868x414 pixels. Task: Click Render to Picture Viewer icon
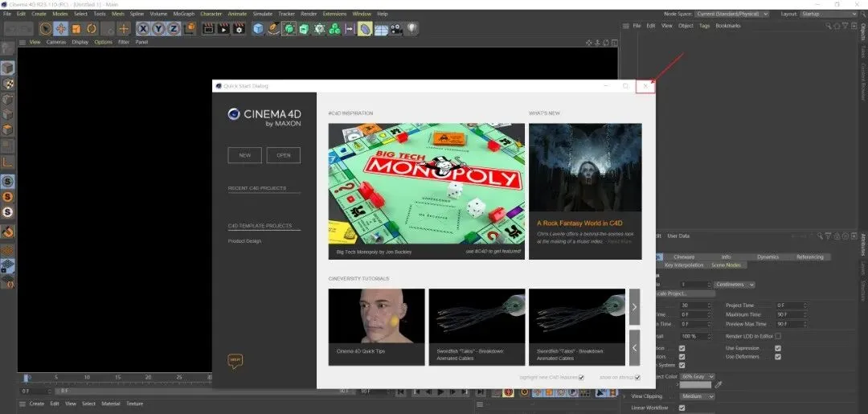pyautogui.click(x=223, y=28)
